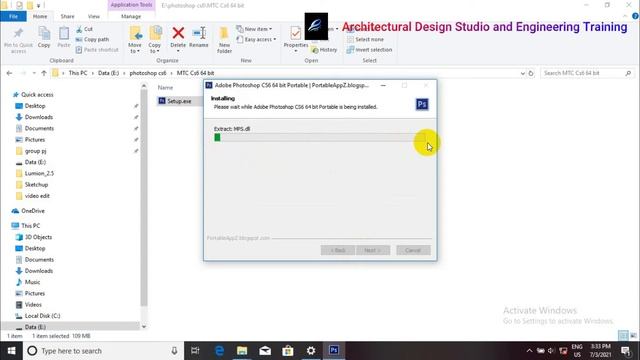Screen dimensions: 640x360
Task: Click the Back navigation arrow
Action: coord(9,73)
